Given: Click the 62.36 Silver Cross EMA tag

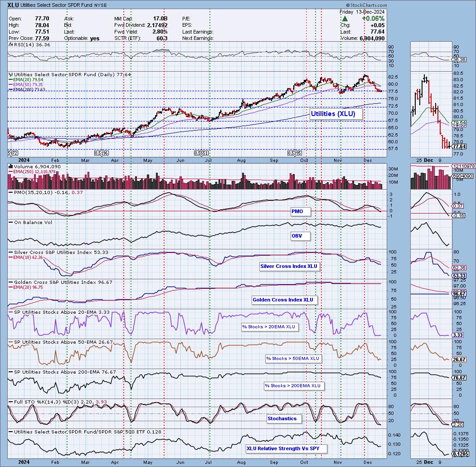Looking at the screenshot, I should pos(459,268).
